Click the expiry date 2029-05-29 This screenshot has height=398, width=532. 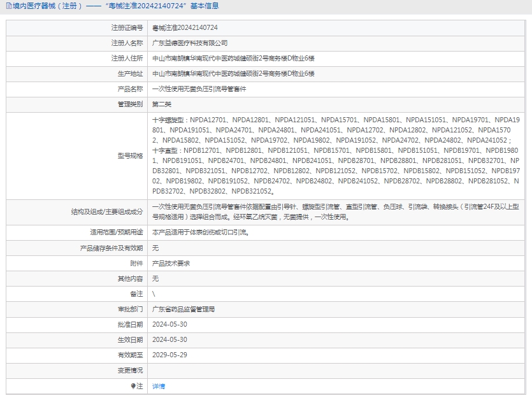pyautogui.click(x=169, y=355)
